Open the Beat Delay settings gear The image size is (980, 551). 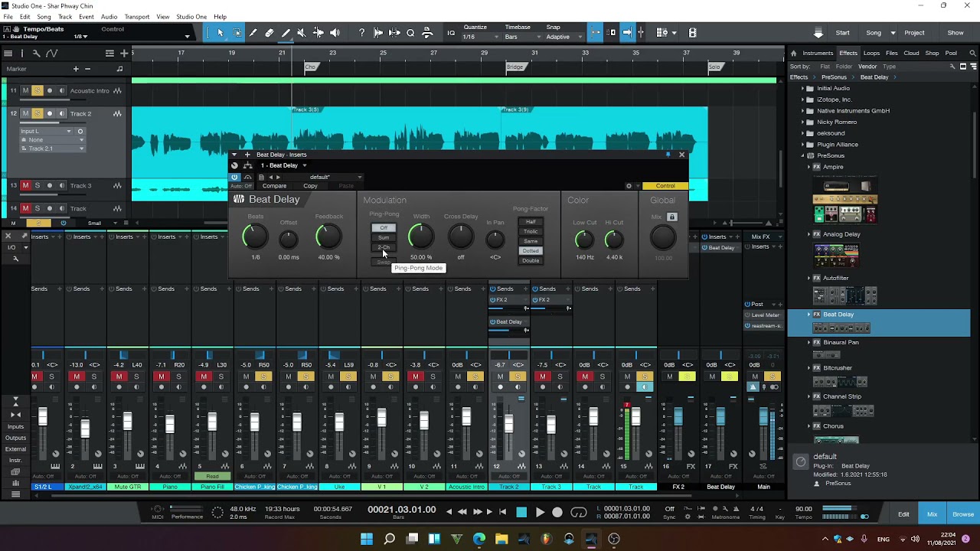pyautogui.click(x=629, y=186)
